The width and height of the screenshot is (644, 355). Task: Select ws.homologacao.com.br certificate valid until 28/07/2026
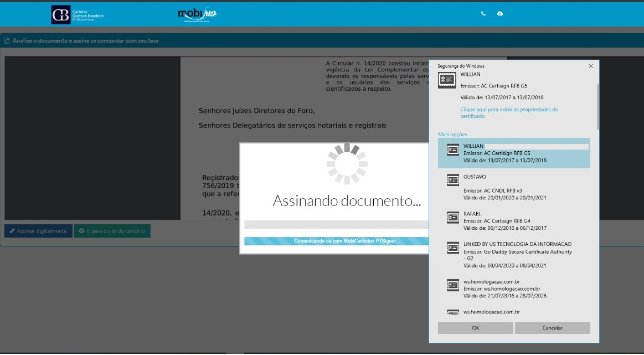coord(514,289)
